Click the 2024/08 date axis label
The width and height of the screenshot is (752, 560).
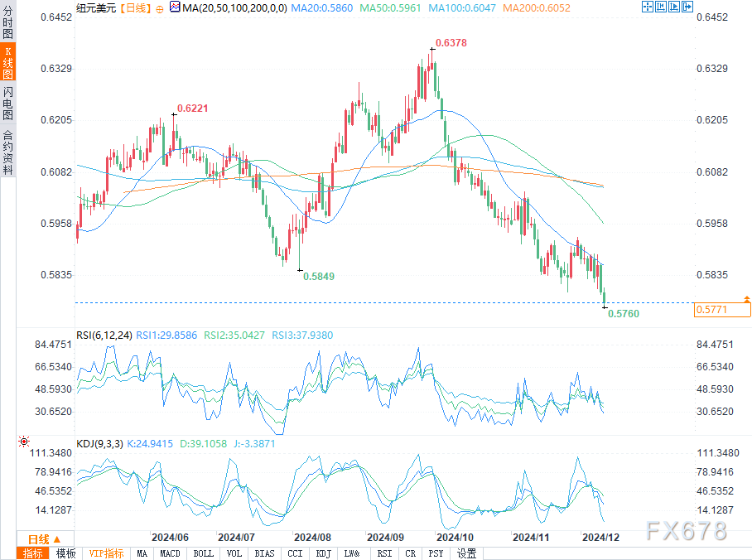(x=313, y=538)
